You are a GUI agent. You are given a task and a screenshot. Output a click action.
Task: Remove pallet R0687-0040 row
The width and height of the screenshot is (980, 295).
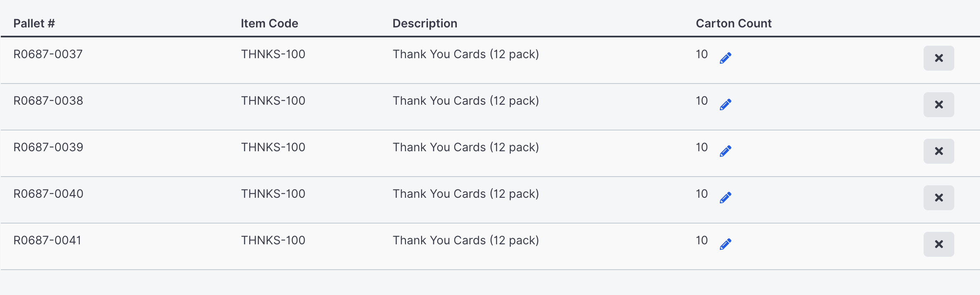coord(939,198)
